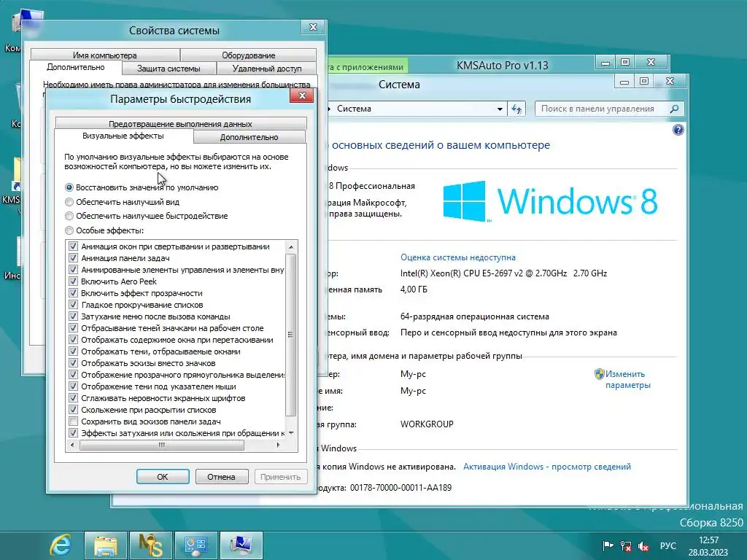
Task: Click Отмена button
Action: coord(222,477)
